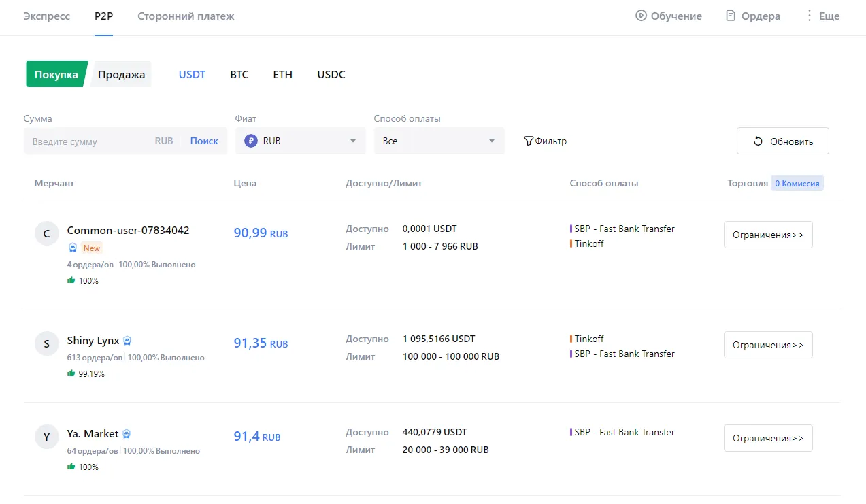Viewport: 866px width, 504px height.
Task: Switch to the Экспресс tab
Action: [47, 16]
